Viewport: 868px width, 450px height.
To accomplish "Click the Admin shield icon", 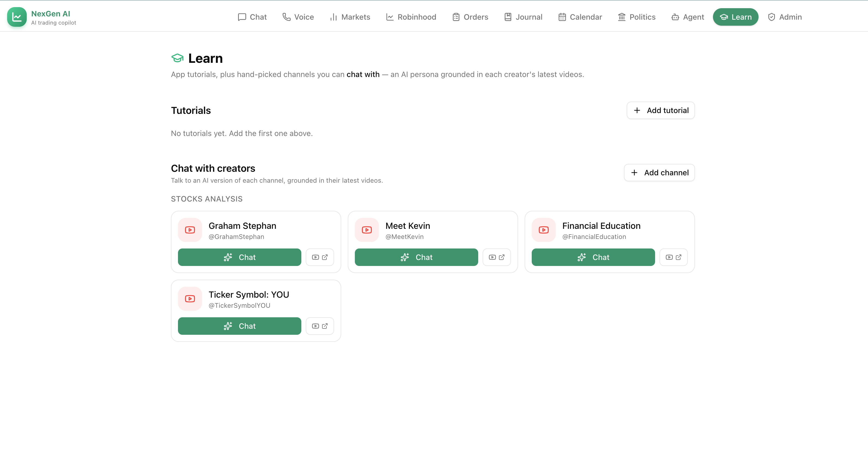I will [772, 17].
